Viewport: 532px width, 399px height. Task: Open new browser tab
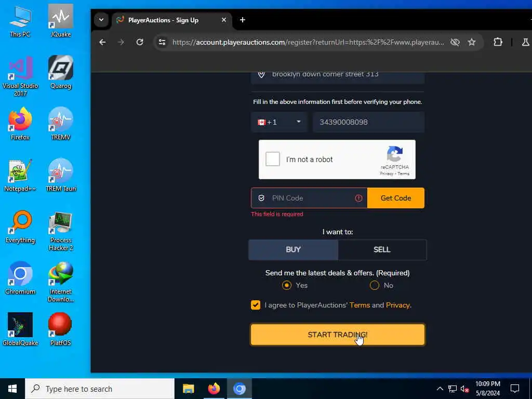point(242,20)
